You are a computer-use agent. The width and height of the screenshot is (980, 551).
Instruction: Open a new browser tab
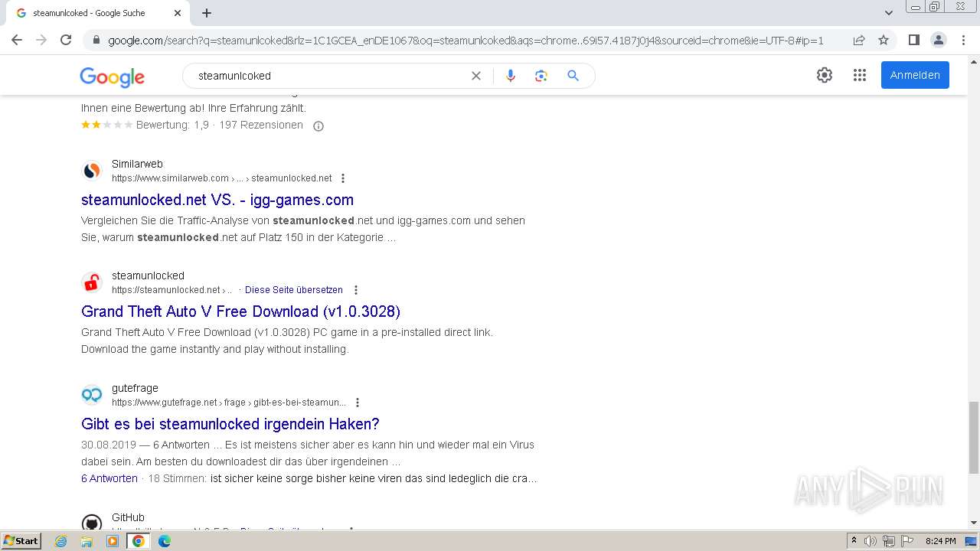pos(207,13)
